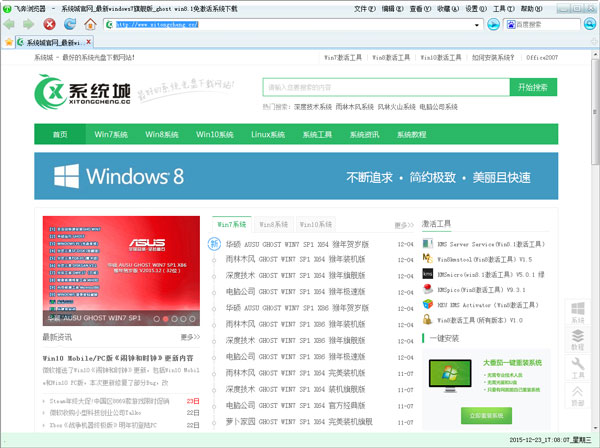Image resolution: width=600 pixels, height=448 pixels.
Task: Click scrollbar down arrow at bottom right
Action: point(595,428)
